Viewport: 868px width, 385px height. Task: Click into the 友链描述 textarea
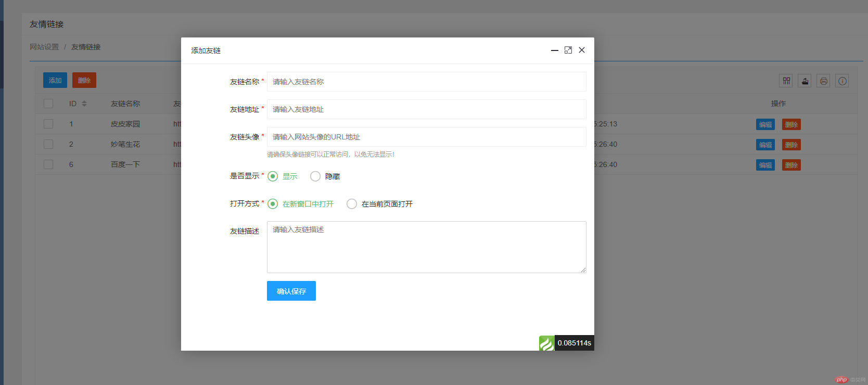click(426, 247)
